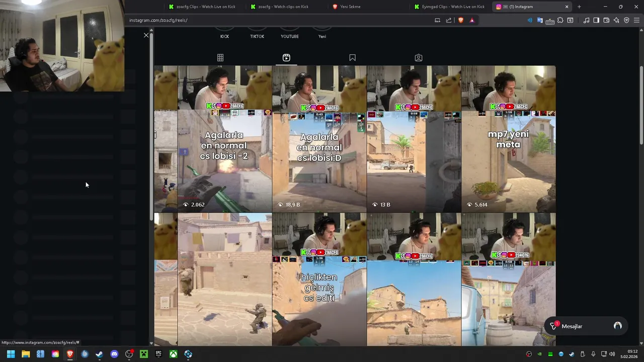Open the volume speaker tray icon
The width and height of the screenshot is (644, 362).
point(612,354)
